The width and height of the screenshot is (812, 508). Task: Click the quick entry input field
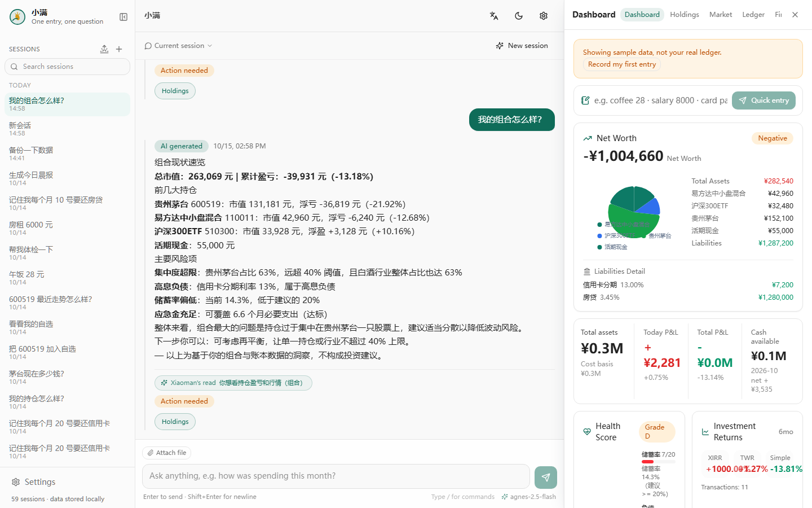point(660,100)
